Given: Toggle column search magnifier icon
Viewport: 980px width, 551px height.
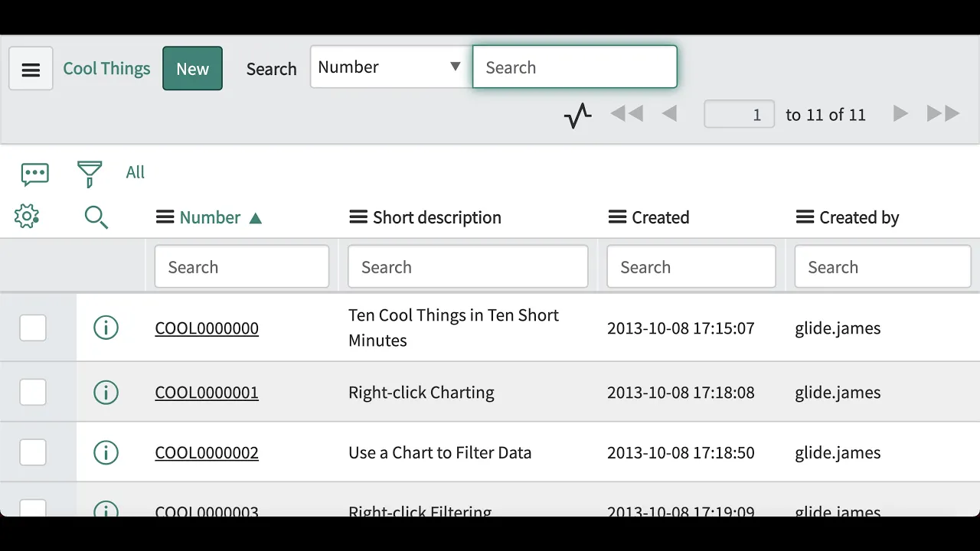Looking at the screenshot, I should (x=96, y=217).
